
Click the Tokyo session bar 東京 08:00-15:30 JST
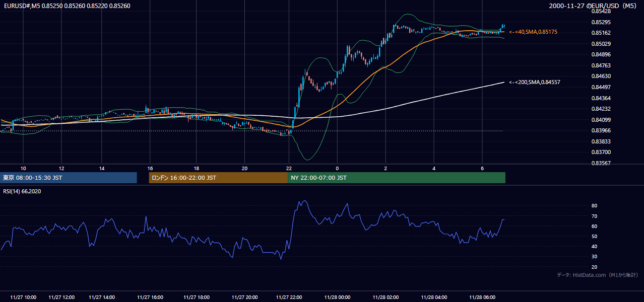(x=69, y=178)
